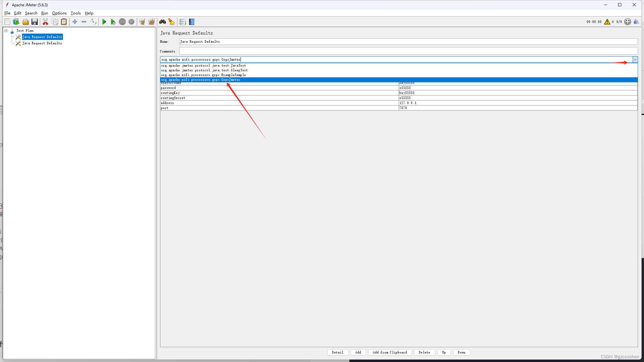This screenshot has height=362, width=644.
Task: Click the Comments input field
Action: click(x=408, y=51)
